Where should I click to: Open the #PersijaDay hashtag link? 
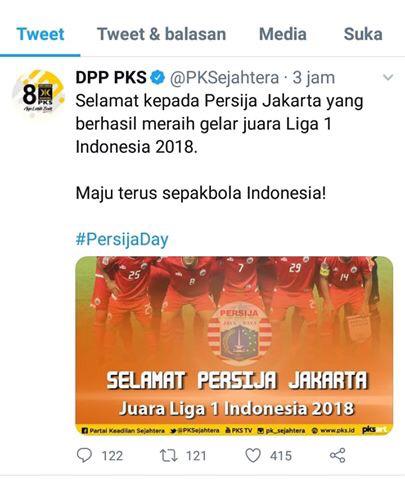(x=122, y=239)
